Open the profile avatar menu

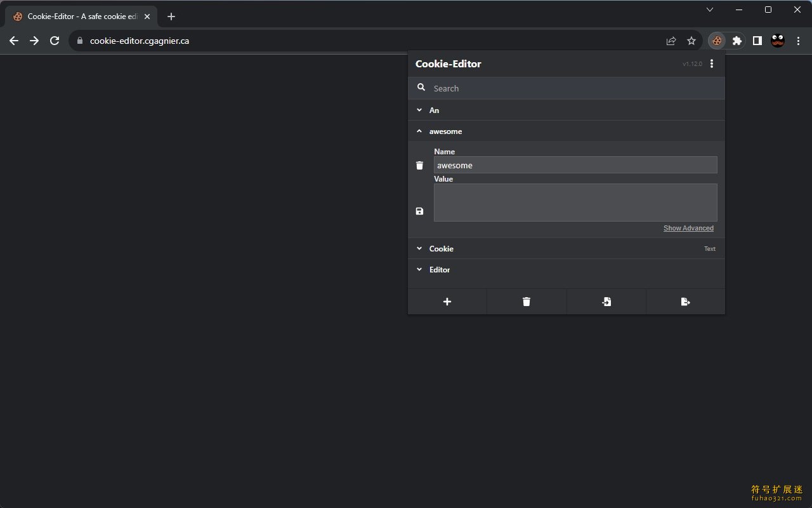pyautogui.click(x=778, y=41)
